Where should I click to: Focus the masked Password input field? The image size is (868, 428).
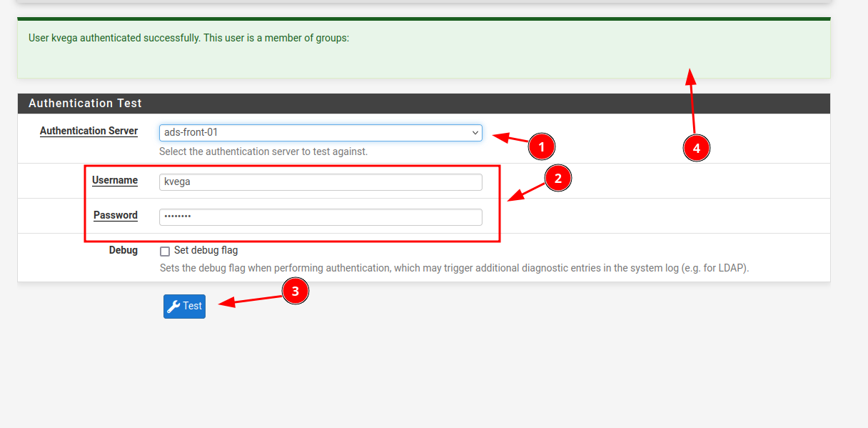(x=320, y=217)
